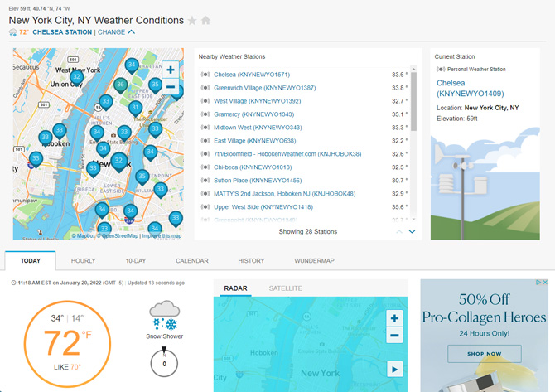Zoom out on the stations map
This screenshot has height=392, width=555.
(171, 87)
